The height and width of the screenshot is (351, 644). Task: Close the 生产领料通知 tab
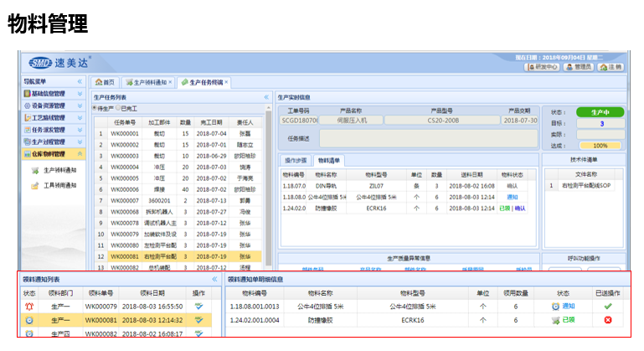170,82
